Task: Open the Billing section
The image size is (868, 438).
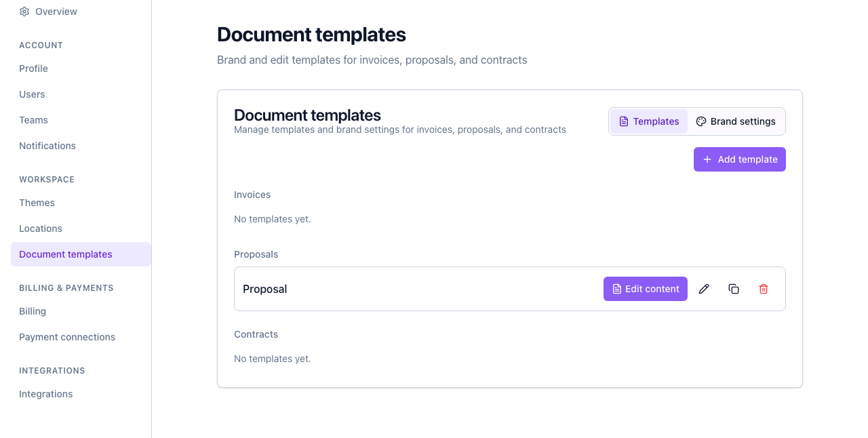Action: (33, 311)
